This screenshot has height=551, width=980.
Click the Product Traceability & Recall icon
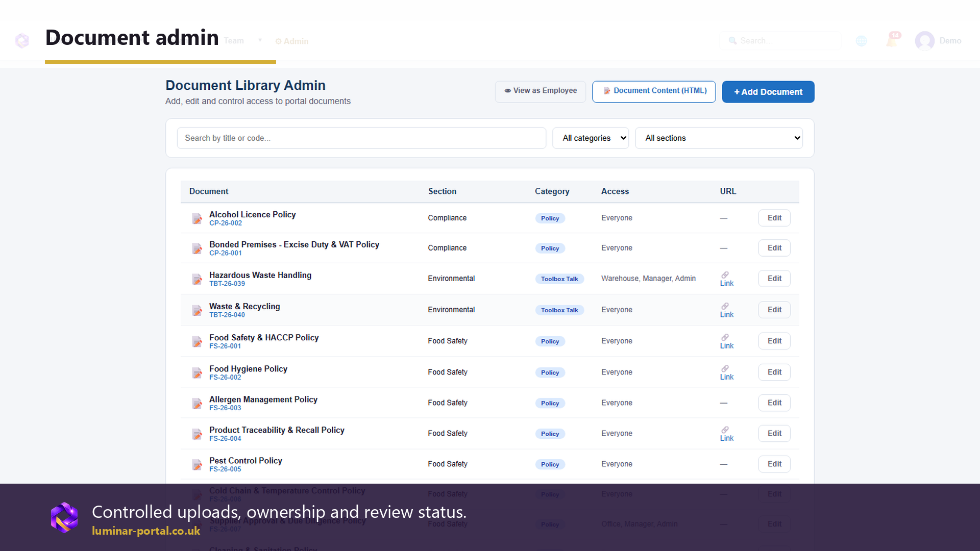197,434
